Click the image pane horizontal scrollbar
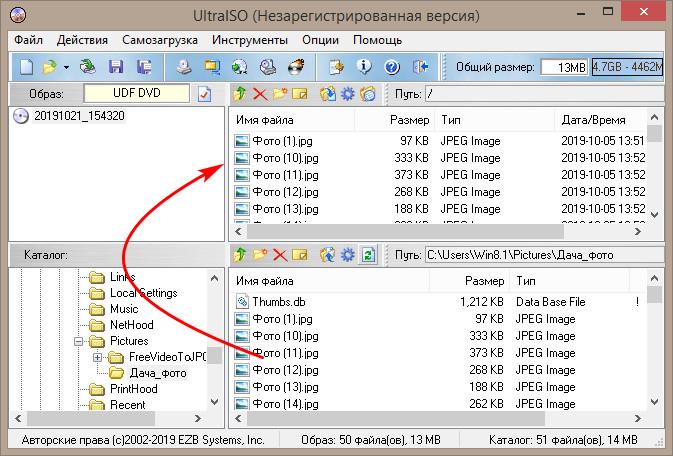 pyautogui.click(x=405, y=231)
